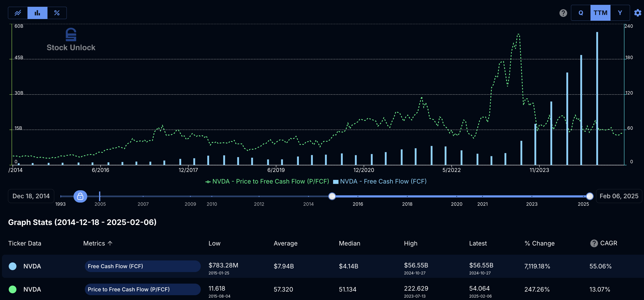644x300 pixels.
Task: Click the end date field Feb 06, 2025
Action: [x=619, y=196]
